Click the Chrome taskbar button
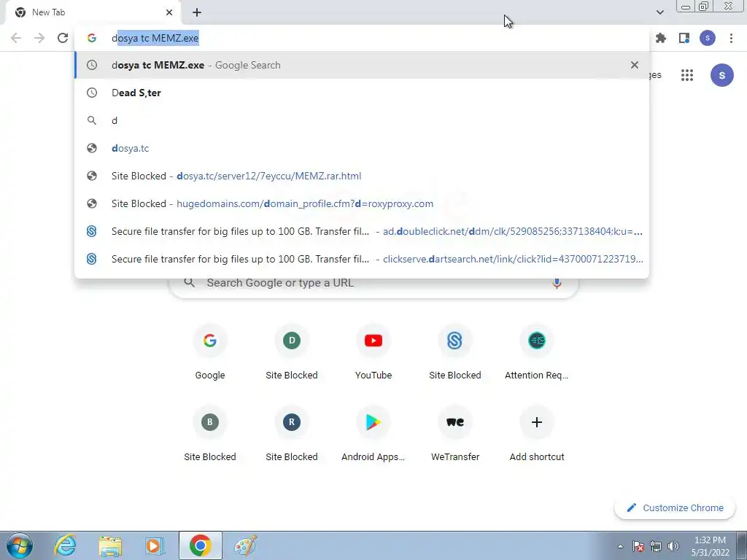The height and width of the screenshot is (560, 747). [x=201, y=545]
